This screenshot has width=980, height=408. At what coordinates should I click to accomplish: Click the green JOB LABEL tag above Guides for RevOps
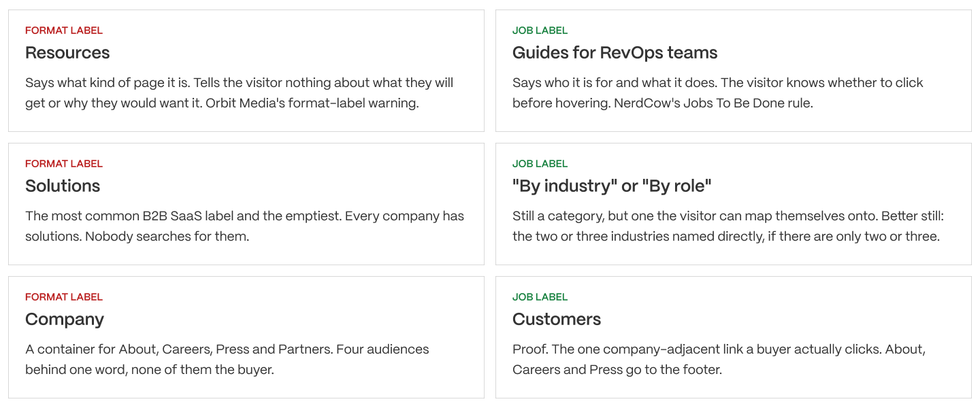[x=540, y=31]
